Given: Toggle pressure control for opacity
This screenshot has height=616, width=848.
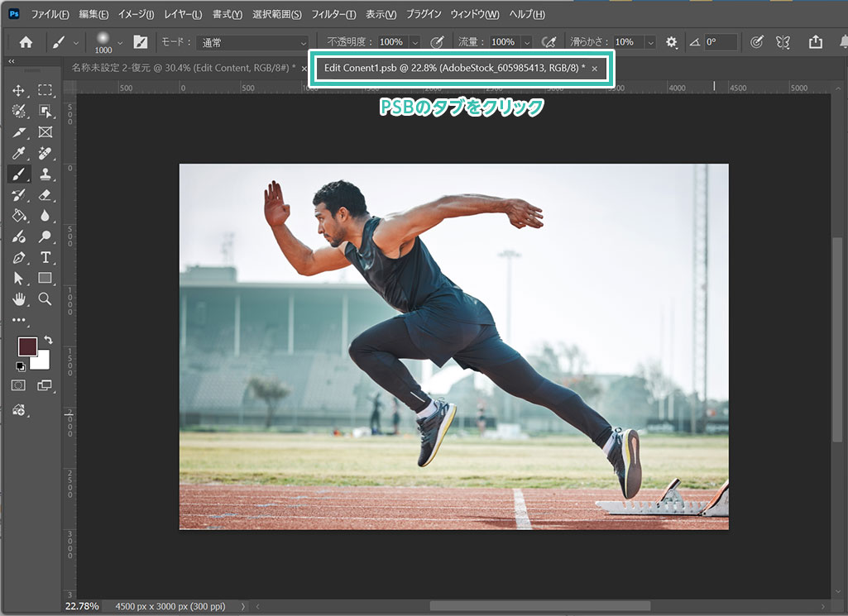Looking at the screenshot, I should click(x=438, y=42).
